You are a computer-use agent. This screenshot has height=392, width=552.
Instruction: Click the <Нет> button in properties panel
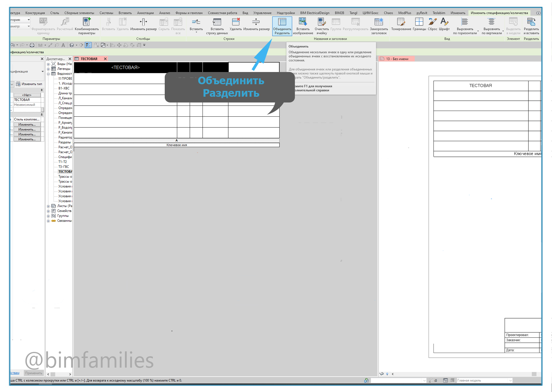click(x=27, y=95)
